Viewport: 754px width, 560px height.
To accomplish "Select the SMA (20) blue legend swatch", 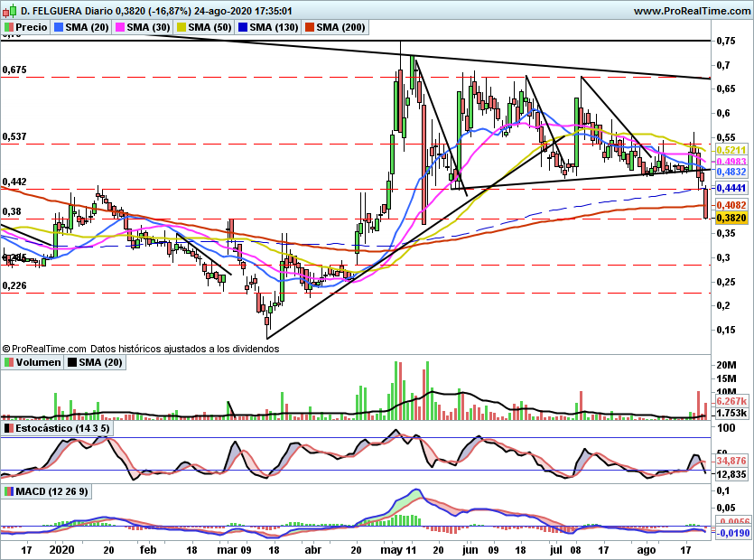I will (x=58, y=27).
